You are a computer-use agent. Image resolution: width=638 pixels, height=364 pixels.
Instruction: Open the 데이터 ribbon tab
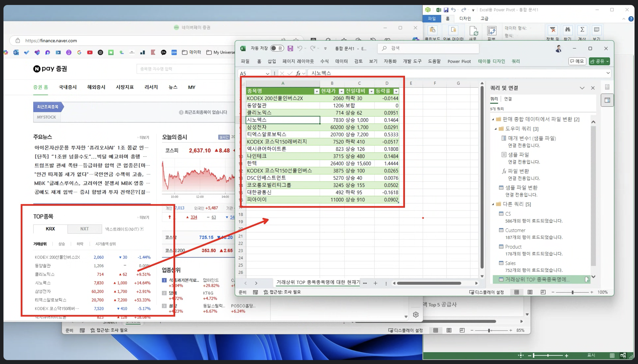point(341,61)
